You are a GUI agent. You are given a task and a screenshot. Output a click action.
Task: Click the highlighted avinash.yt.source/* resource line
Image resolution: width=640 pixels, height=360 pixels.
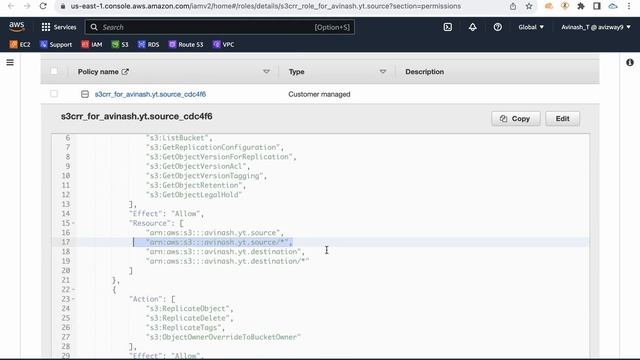pyautogui.click(x=219, y=242)
